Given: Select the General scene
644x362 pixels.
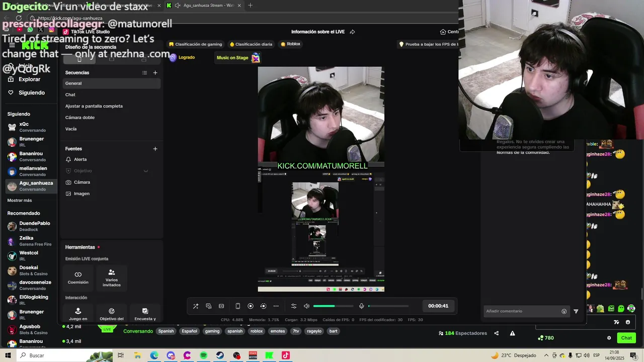Looking at the screenshot, I should click(111, 83).
